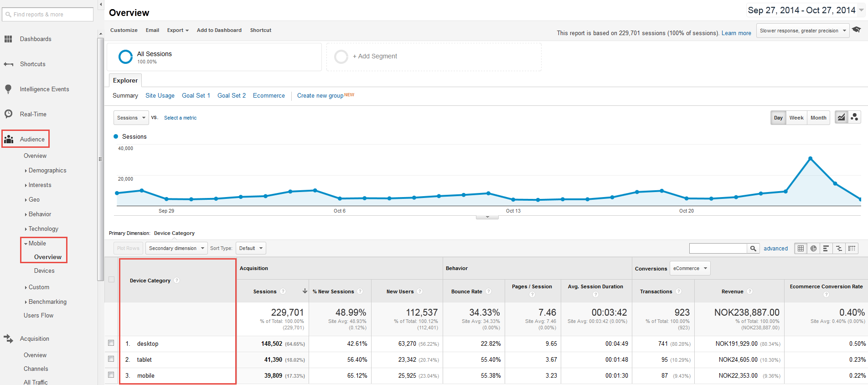The height and width of the screenshot is (385, 868).
Task: Open the eCommerce conversions dropdown
Action: coord(690,268)
